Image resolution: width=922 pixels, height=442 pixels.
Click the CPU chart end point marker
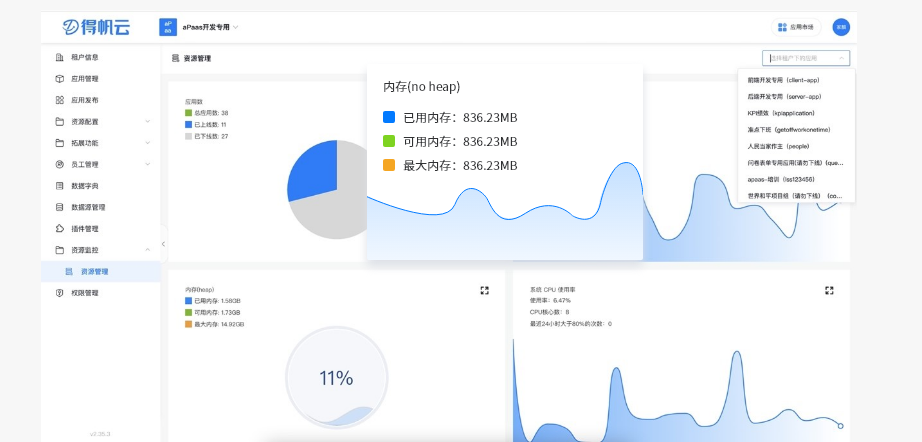click(x=840, y=426)
